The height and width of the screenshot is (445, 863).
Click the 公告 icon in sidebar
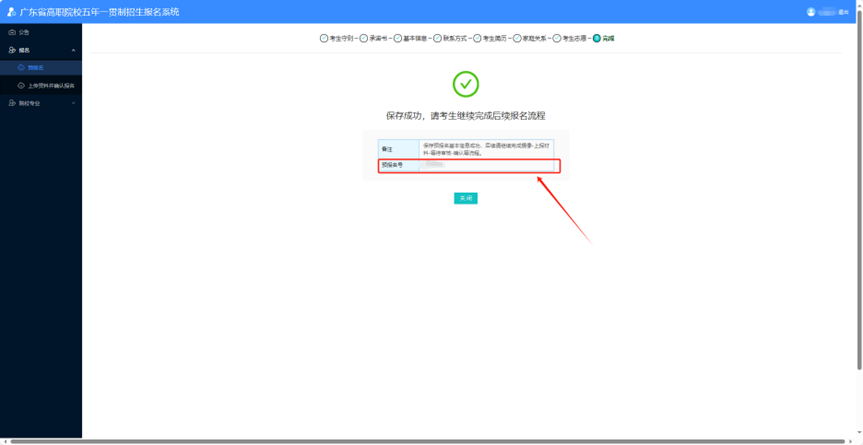12,32
